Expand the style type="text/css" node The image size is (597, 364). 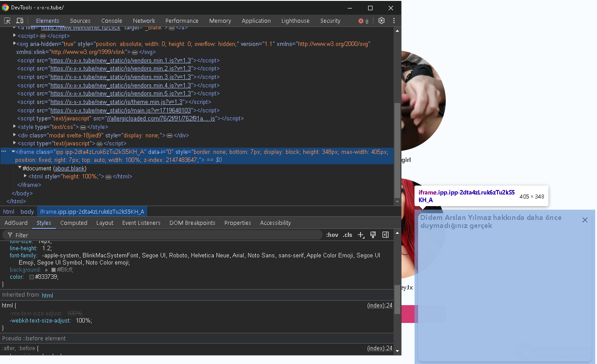14,127
